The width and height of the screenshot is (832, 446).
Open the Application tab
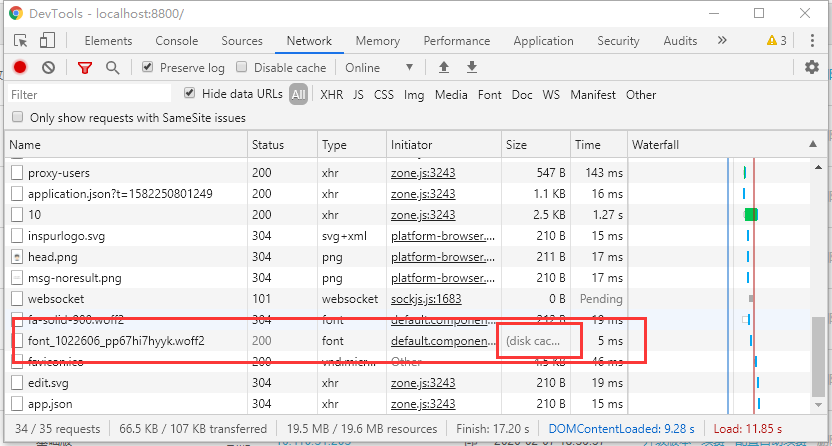543,41
